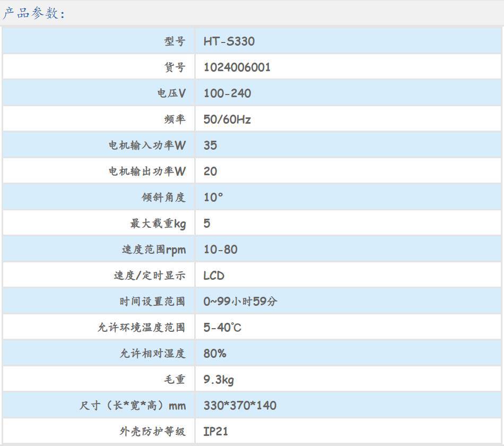Click the 外壳防护等级 row label
The width and height of the screenshot is (504, 446).
click(x=152, y=431)
